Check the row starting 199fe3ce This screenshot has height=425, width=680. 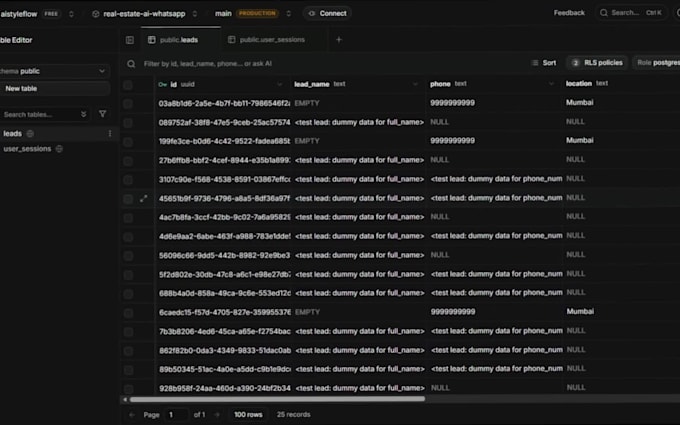[x=128, y=141]
